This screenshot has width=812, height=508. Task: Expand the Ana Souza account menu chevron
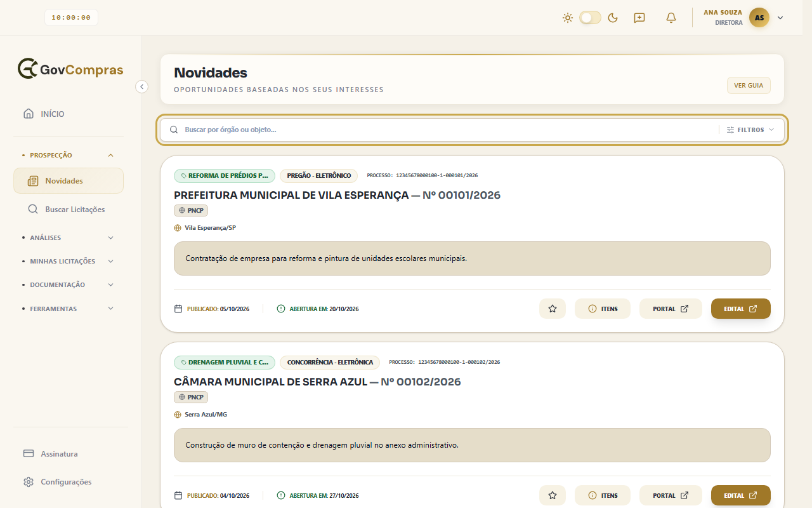point(780,18)
